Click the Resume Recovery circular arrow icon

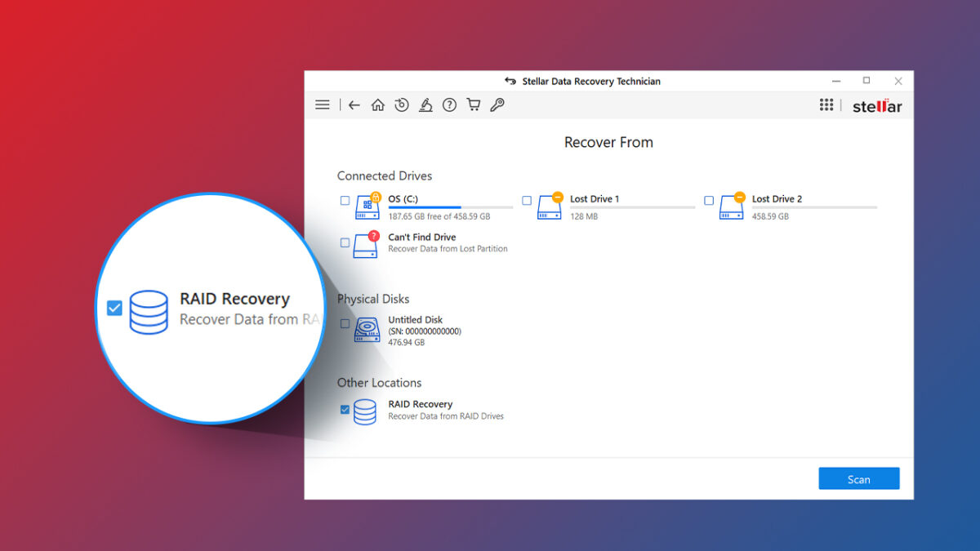[x=401, y=104]
